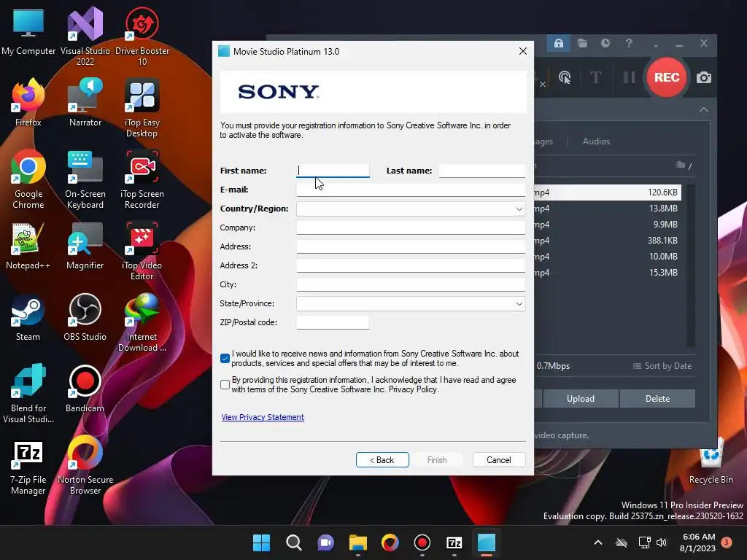
Task: Open File Explorer from the taskbar
Action: click(x=357, y=542)
